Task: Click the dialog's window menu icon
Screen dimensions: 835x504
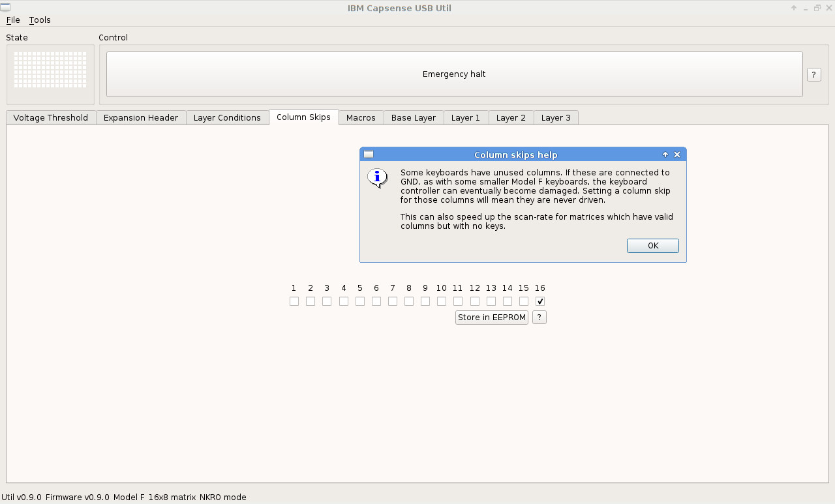Action: click(x=369, y=155)
